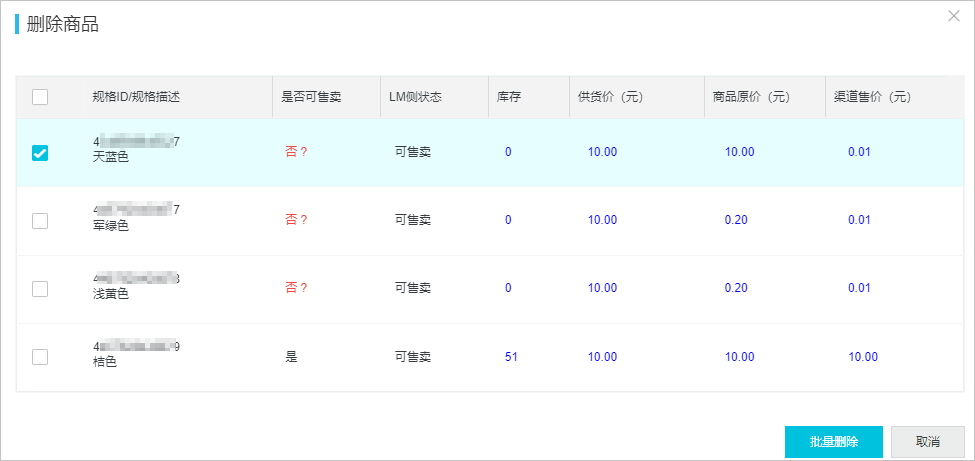Check the 军绿色 row checkbox
This screenshot has height=461, width=975.
pos(40,221)
